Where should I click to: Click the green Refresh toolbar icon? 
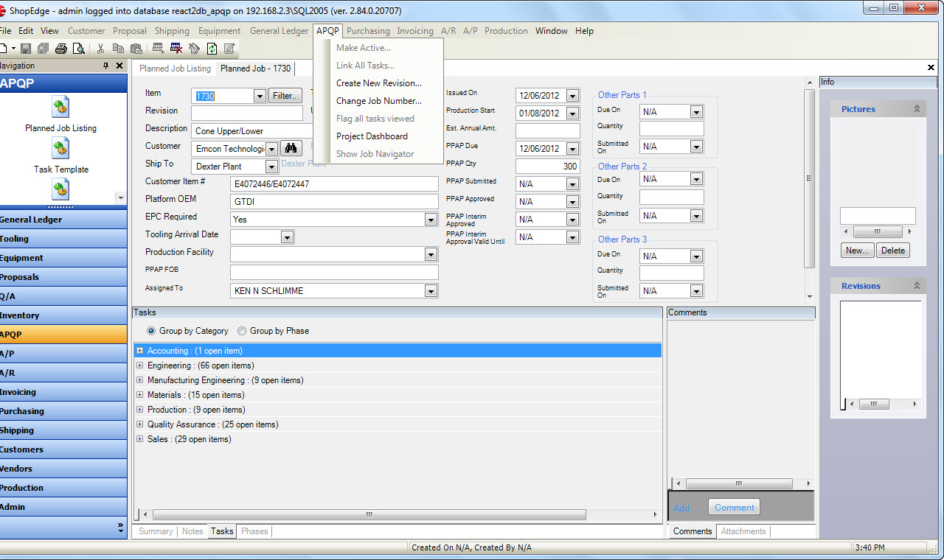(212, 49)
